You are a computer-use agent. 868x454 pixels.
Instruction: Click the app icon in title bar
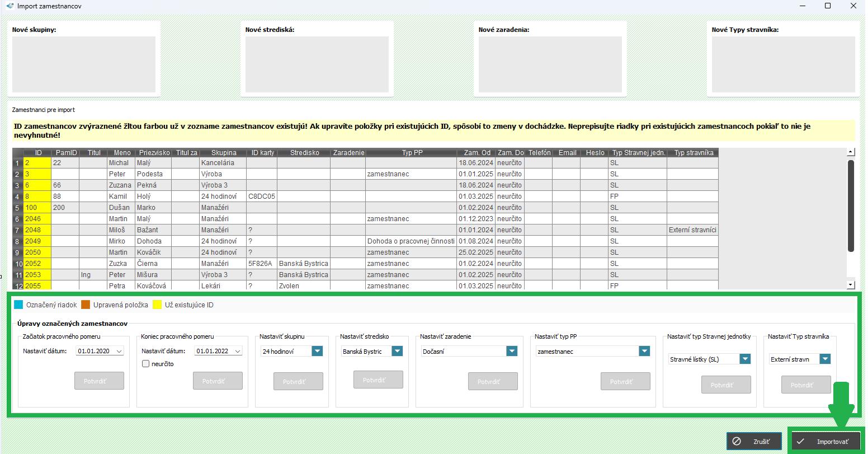10,6
